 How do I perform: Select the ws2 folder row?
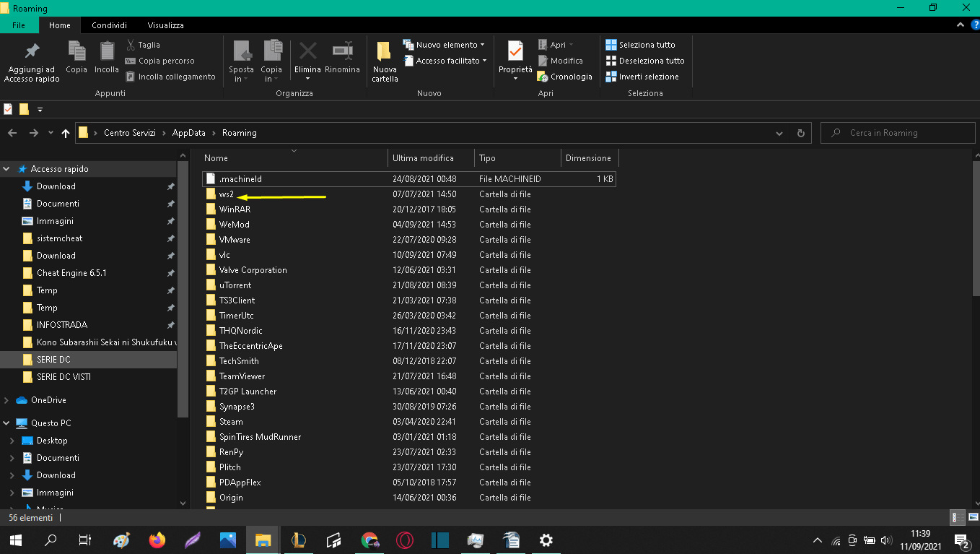tap(410, 194)
